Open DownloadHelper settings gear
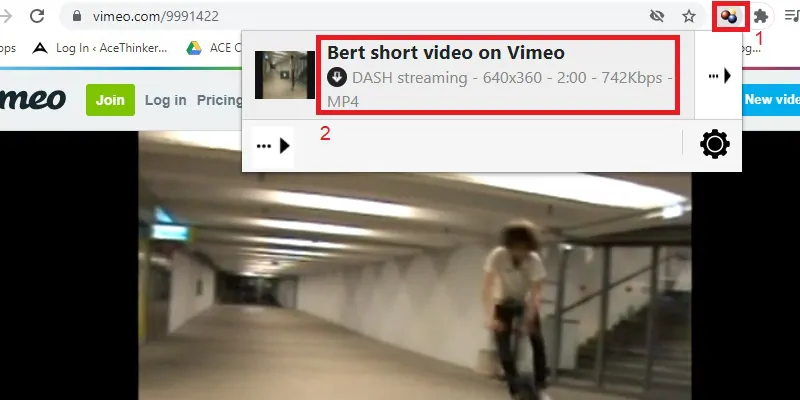The width and height of the screenshot is (800, 400). [715, 145]
